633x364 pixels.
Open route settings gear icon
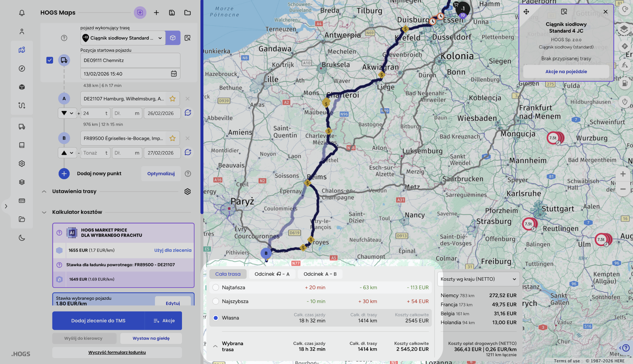tap(188, 191)
